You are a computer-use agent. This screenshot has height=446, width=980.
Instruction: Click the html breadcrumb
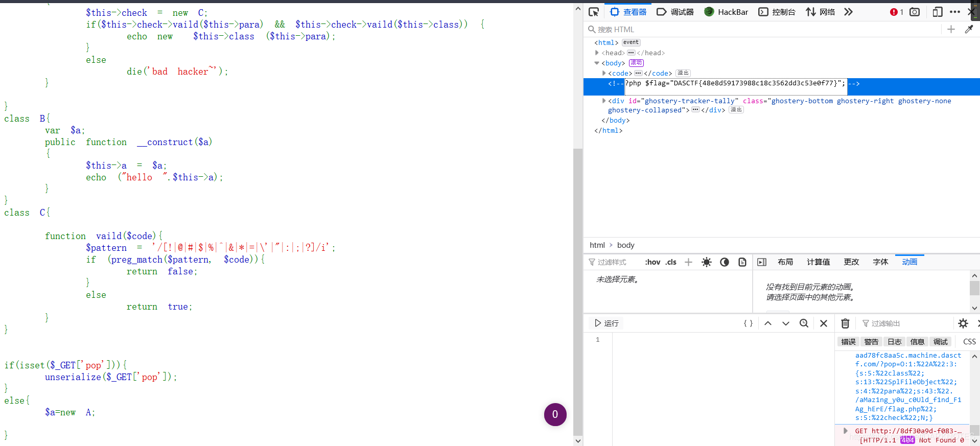[x=597, y=245]
